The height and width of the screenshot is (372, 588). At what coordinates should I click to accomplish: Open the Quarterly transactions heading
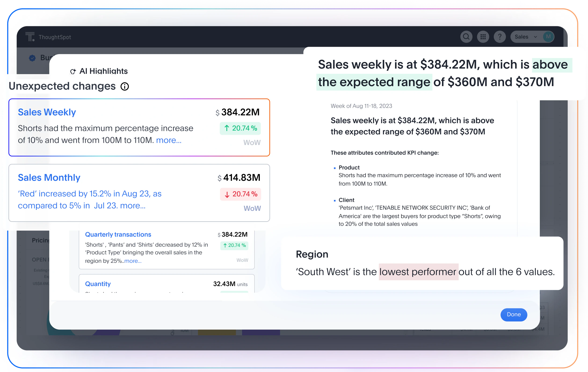(118, 234)
